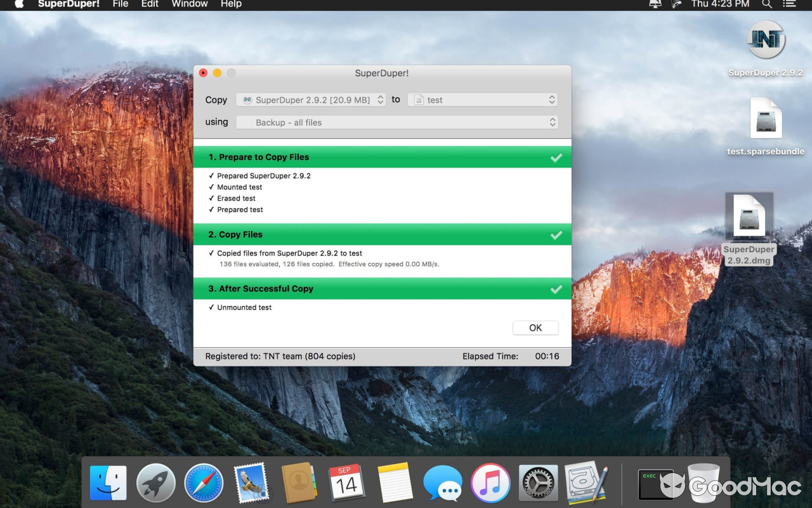Click the green checkmark on 'Copy Files'
Image resolution: width=812 pixels, height=508 pixels.
(556, 234)
